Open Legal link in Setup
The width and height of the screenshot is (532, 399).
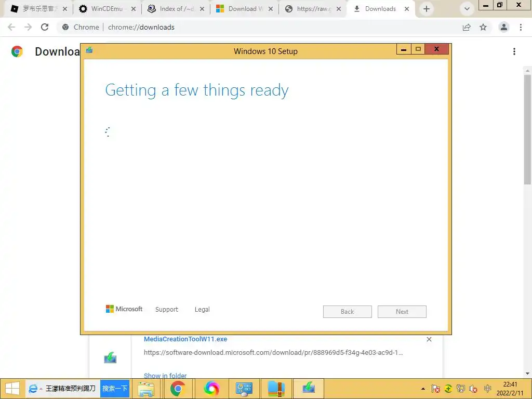click(x=202, y=310)
